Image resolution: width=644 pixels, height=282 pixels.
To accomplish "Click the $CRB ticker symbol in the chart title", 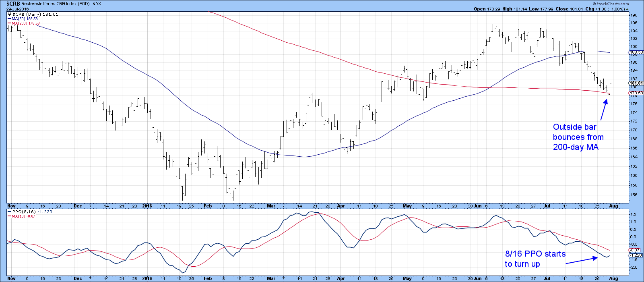I will tap(13, 4).
